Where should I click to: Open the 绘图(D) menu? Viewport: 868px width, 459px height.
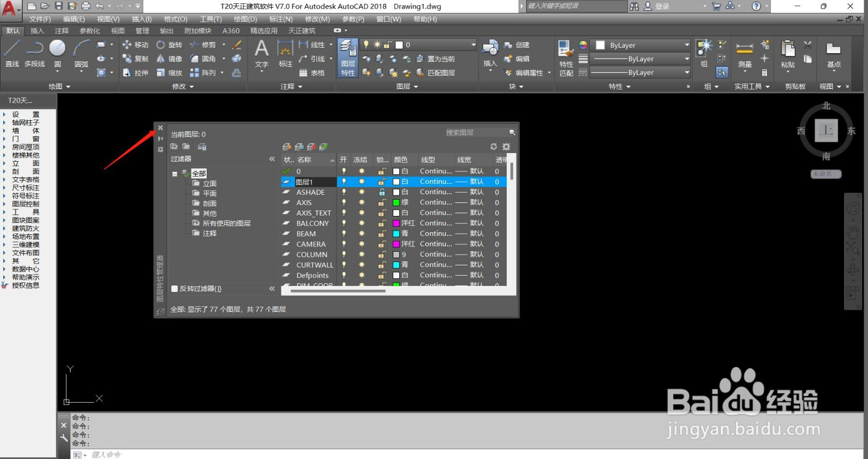point(245,19)
